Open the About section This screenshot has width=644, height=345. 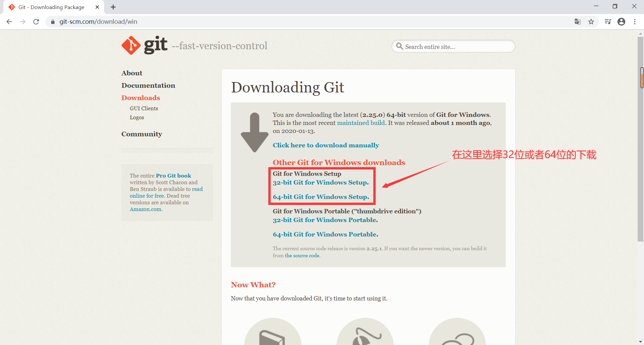click(132, 73)
